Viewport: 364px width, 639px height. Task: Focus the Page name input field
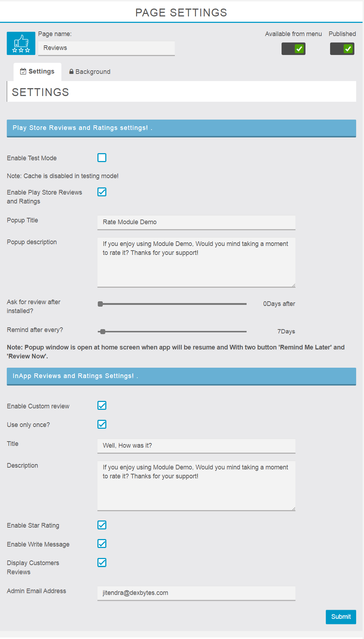pos(106,48)
